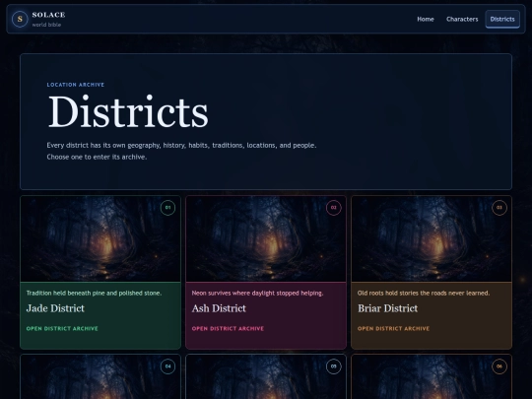532x399 pixels.
Task: Open district archive for Jade District
Action: [x=62, y=328]
